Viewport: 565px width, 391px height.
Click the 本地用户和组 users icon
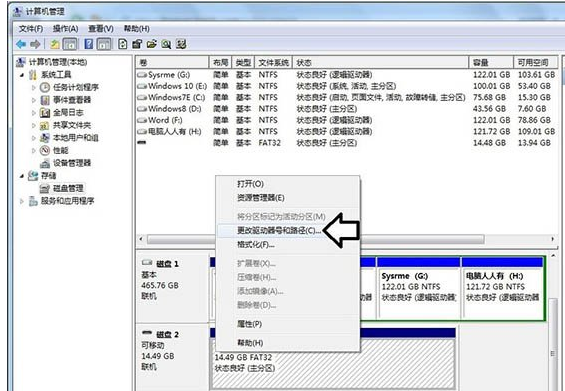point(45,138)
